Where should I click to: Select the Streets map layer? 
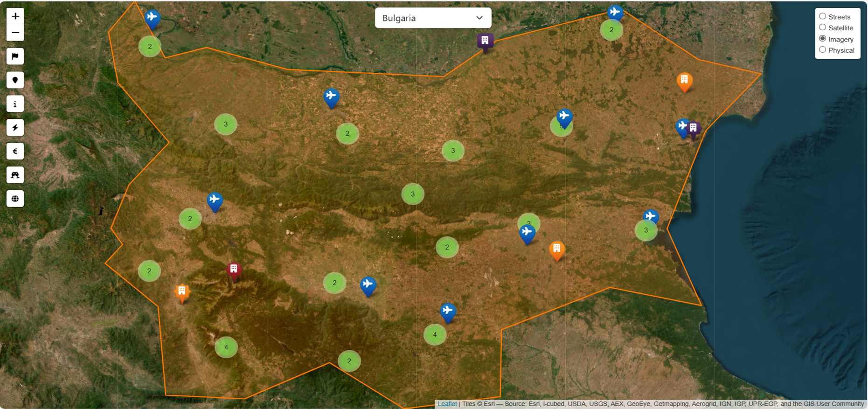pos(823,16)
